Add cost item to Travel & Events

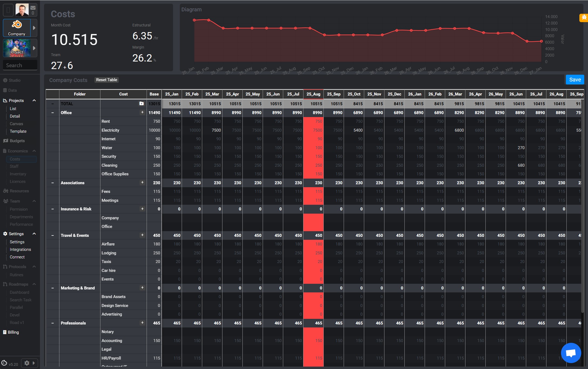[142, 235]
